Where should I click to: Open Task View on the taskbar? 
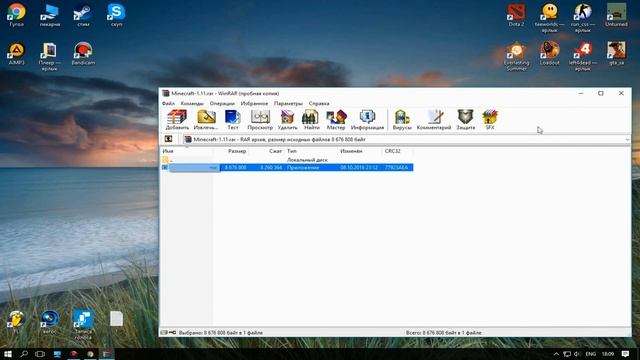[x=40, y=353]
